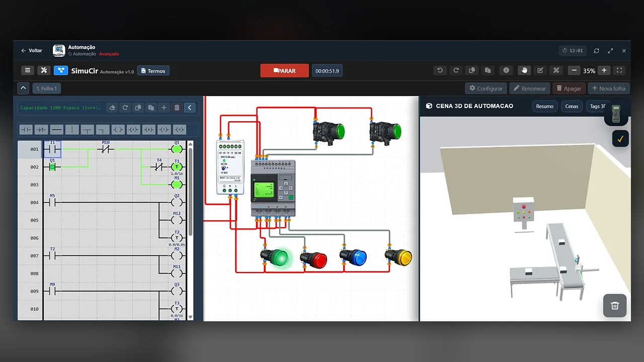Zoom out with the minus button
This screenshot has width=644, height=362.
574,70
